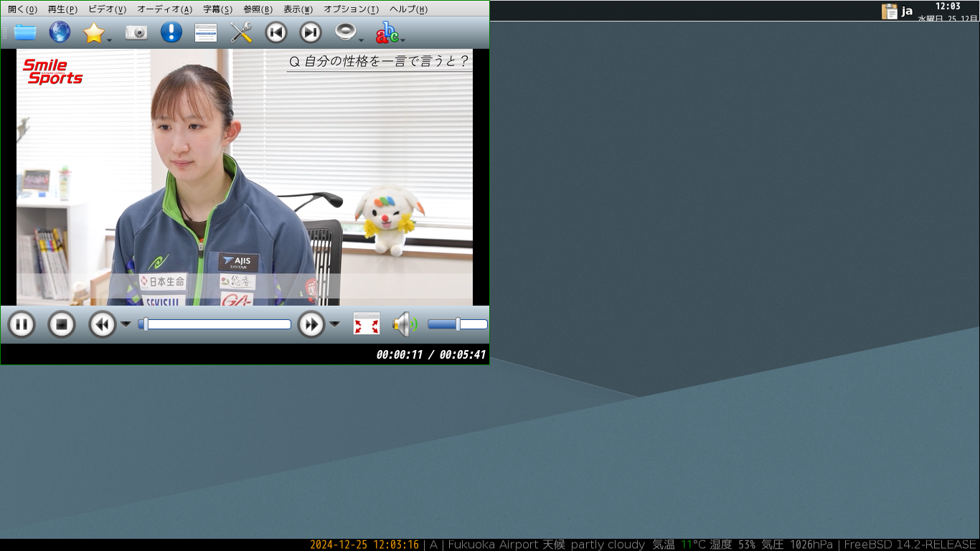The image size is (980, 551).
Task: Open the オーディオ(A) menu
Action: 165,9
